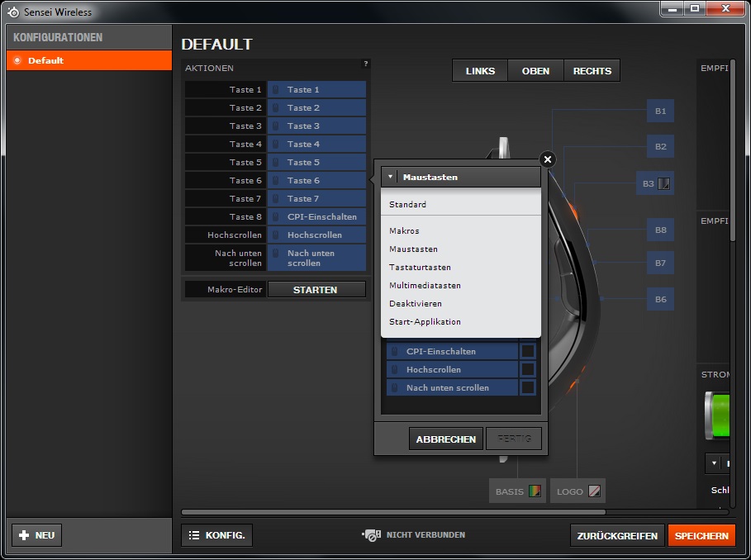751x560 pixels.
Task: Switch to the OBEN view tab
Action: coord(535,71)
